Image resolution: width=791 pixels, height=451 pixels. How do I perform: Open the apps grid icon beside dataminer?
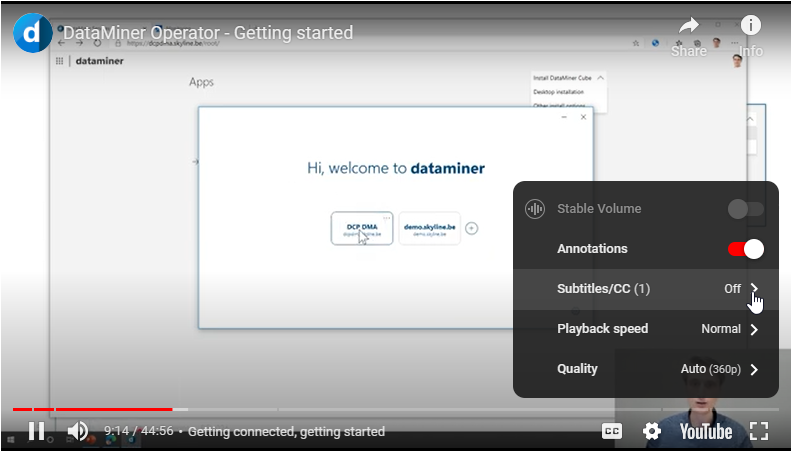pos(60,61)
